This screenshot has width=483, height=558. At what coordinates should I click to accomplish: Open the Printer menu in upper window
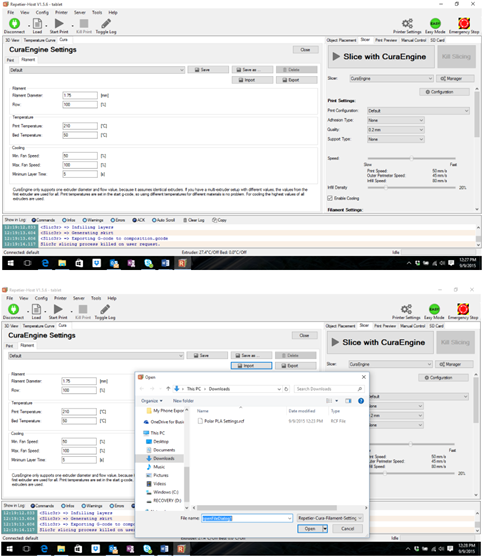[61, 12]
